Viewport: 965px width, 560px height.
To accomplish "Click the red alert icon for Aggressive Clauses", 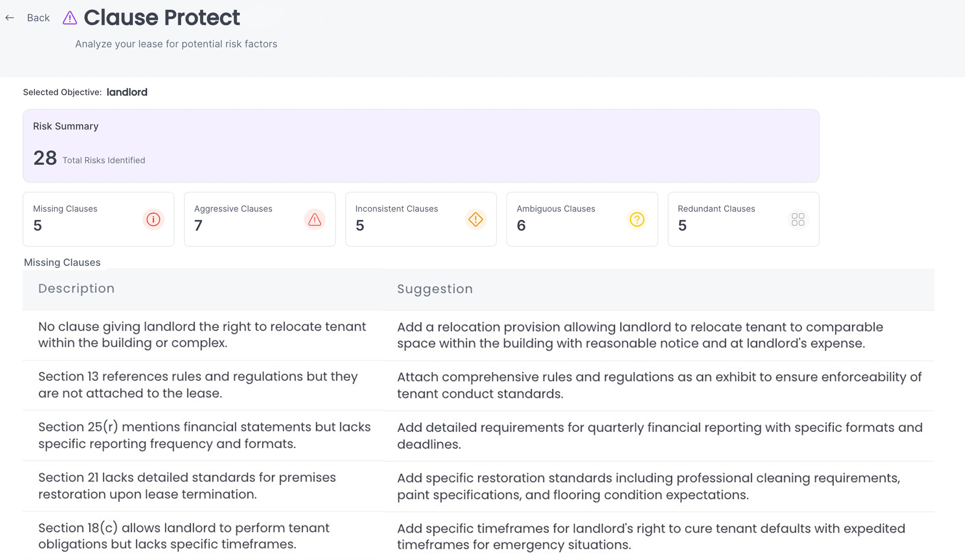I will click(x=315, y=219).
